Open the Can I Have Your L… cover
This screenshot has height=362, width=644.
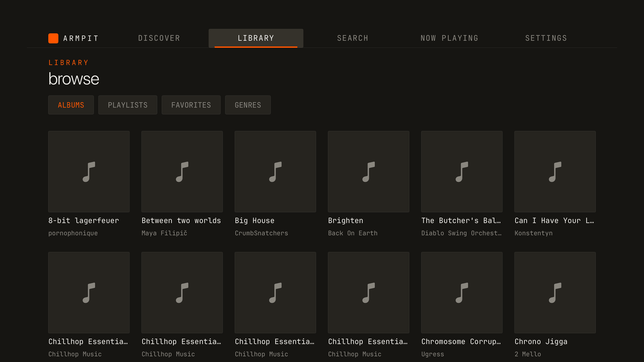coord(555,171)
